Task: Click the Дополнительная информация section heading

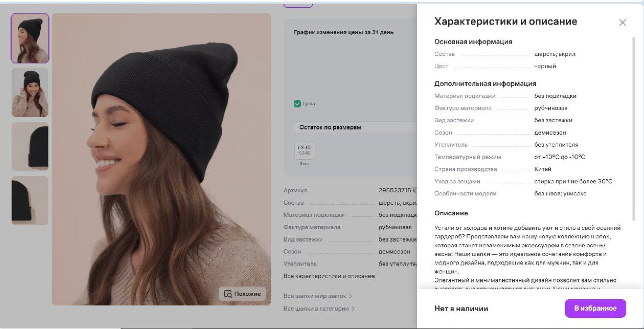Action: pyautogui.click(x=485, y=83)
